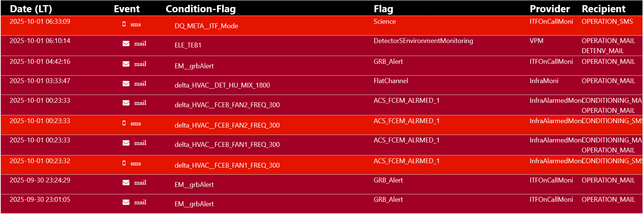Select the DetectorSEnvironmentMonitoring flag text
Screen dimensions: 644x214
(x=423, y=41)
